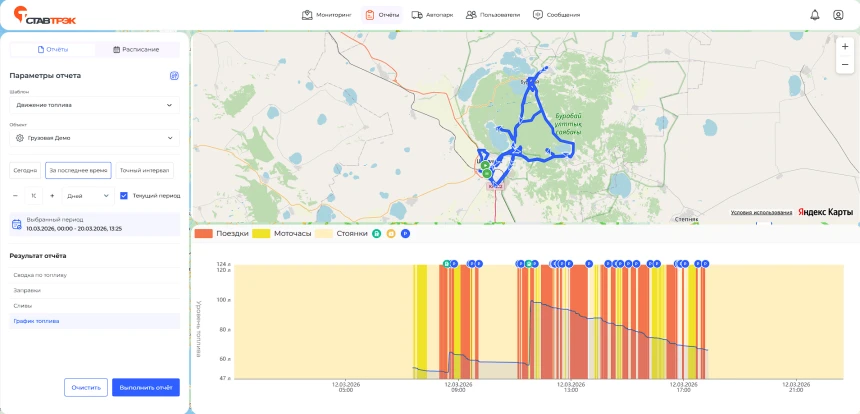
Task: Zoom out on the map
Action: 845,63
